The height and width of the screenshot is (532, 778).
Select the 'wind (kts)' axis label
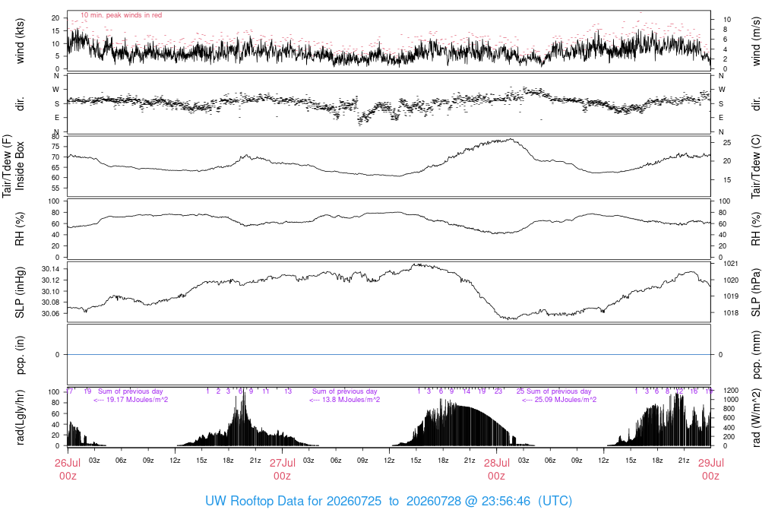(x=20, y=41)
